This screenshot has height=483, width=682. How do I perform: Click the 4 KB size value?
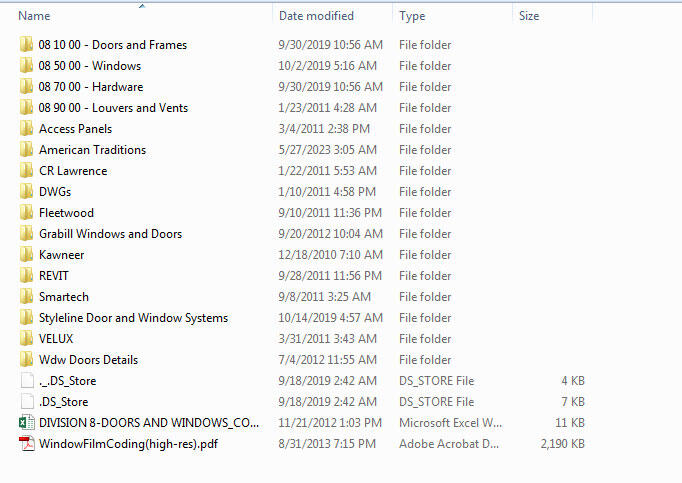click(573, 381)
